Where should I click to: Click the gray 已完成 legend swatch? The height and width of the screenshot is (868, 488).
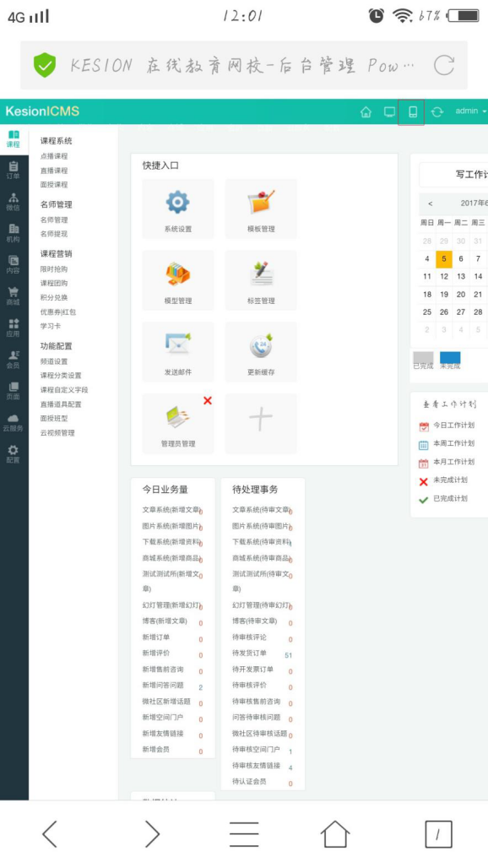coord(423,357)
